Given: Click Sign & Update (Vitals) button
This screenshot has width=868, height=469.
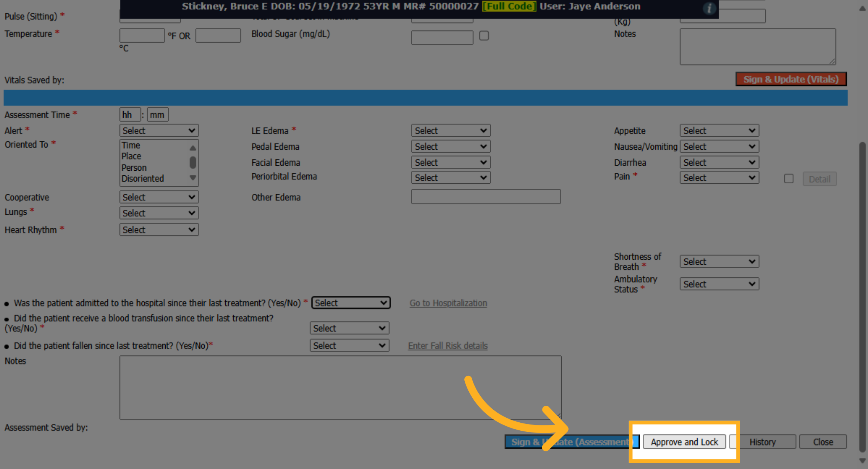Looking at the screenshot, I should [x=791, y=79].
